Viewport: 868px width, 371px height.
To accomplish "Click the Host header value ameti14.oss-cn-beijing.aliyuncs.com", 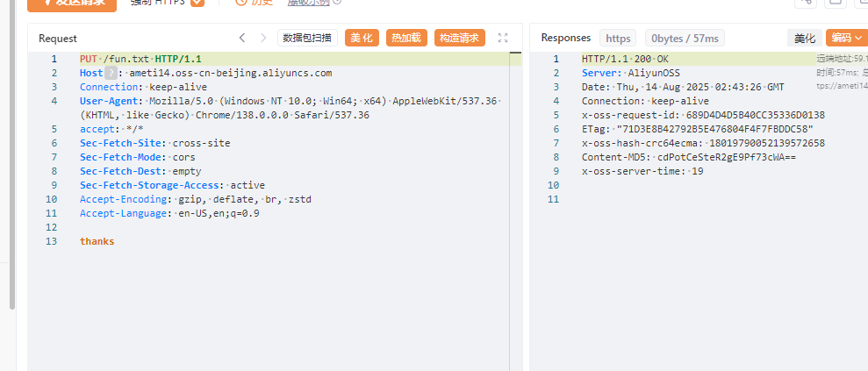I will point(230,73).
